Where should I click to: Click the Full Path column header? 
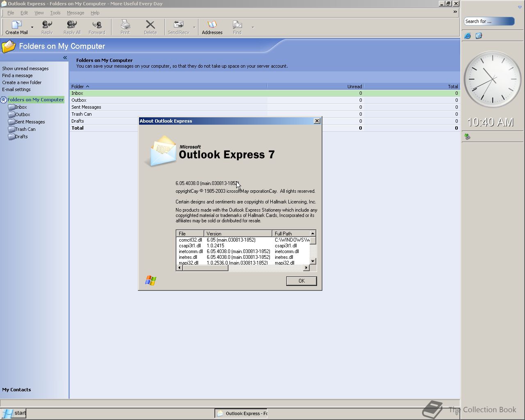point(291,233)
